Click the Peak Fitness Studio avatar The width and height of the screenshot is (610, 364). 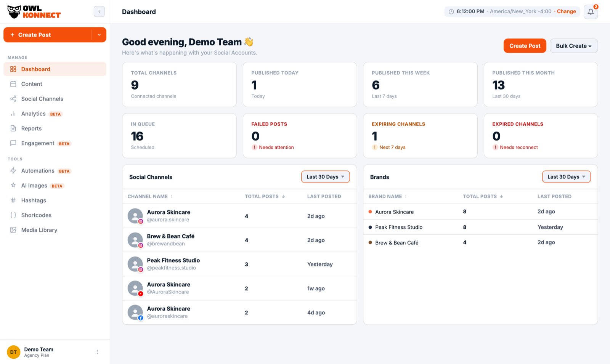135,264
